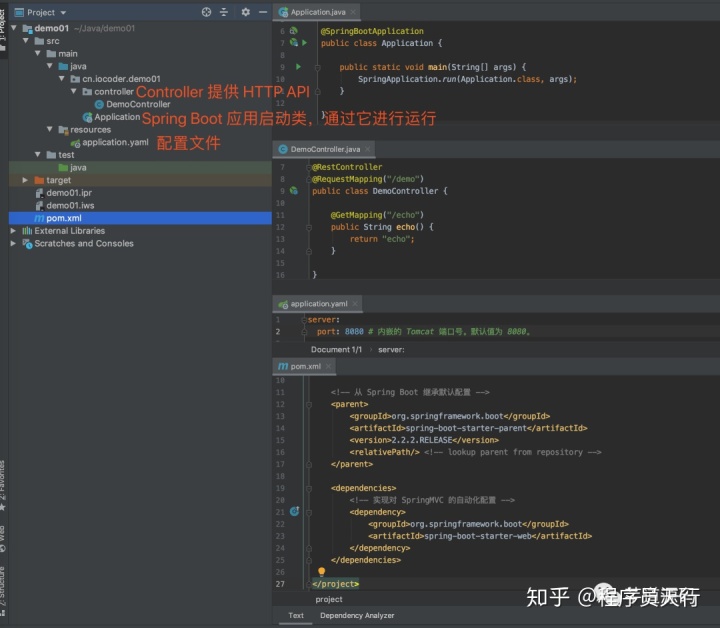
Task: Fold the echo() method block
Action: pos(309,227)
